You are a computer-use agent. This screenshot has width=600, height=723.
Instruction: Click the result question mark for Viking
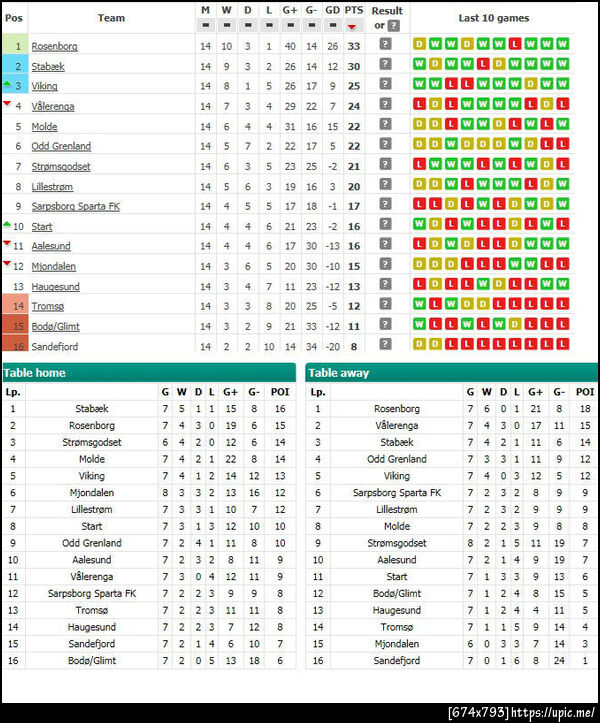pos(385,85)
